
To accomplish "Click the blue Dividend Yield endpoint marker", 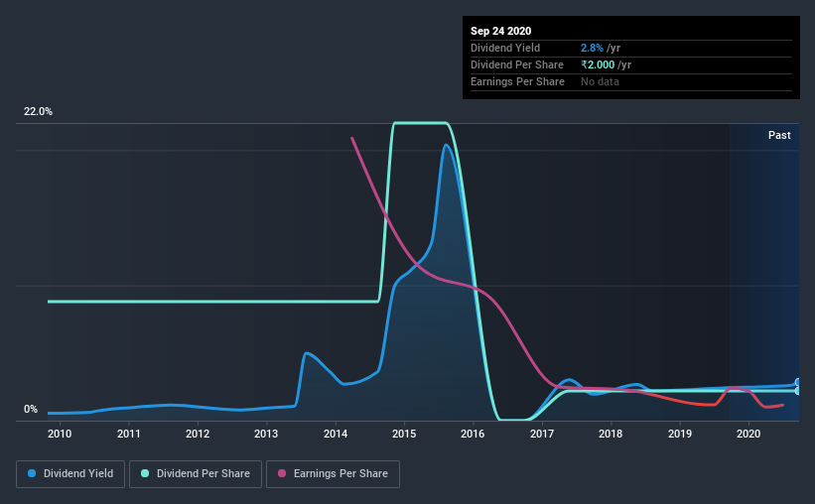I will 798,382.
